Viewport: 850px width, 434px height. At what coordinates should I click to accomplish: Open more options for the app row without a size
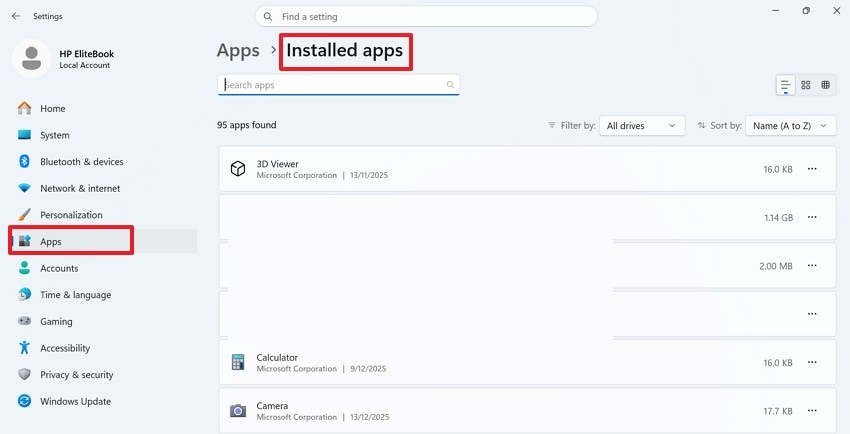click(x=812, y=314)
